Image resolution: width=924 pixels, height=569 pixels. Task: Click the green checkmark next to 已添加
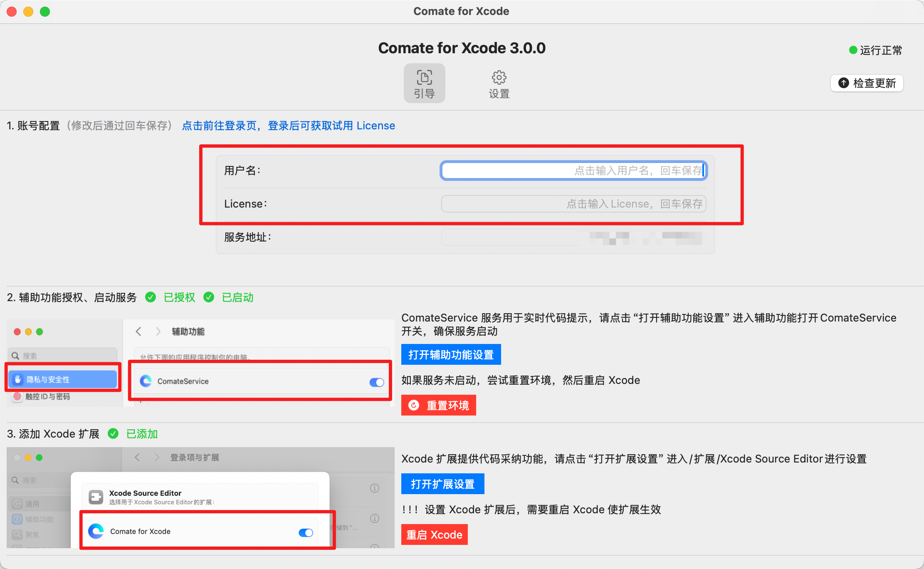coord(113,434)
